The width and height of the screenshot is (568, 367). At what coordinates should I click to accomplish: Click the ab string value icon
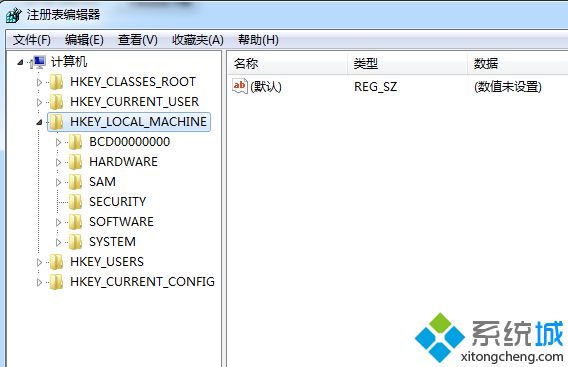click(x=240, y=86)
